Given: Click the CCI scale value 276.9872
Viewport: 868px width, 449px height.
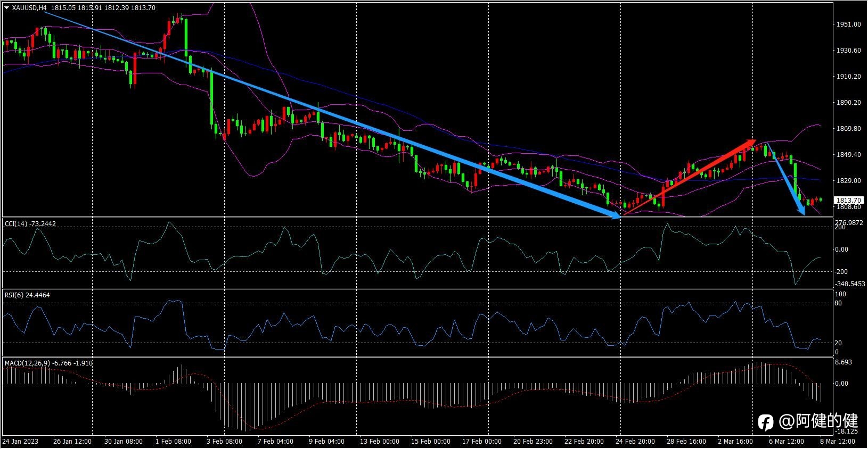Looking at the screenshot, I should tap(849, 222).
